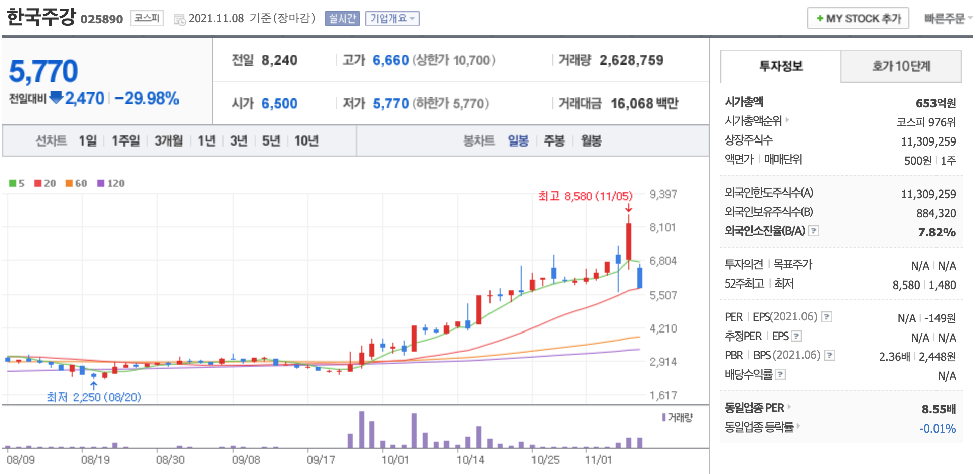Click the 52주최고 value 8,580
Image resolution: width=980 pixels, height=474 pixels.
click(x=906, y=285)
